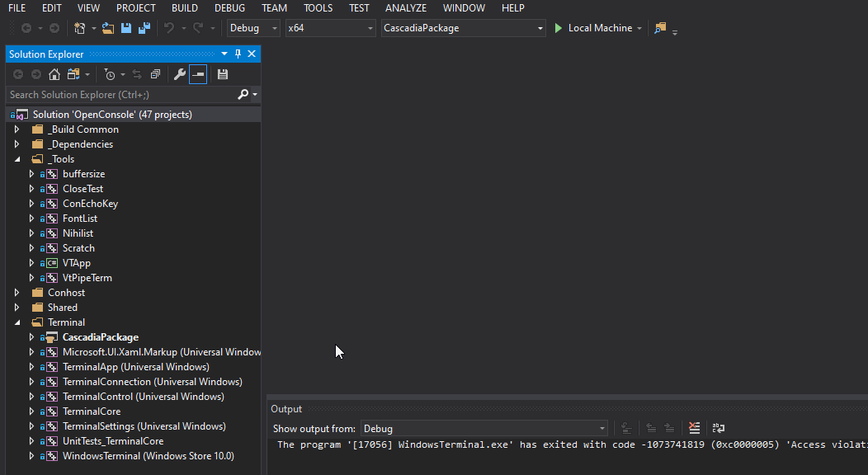This screenshot has height=475, width=868.
Task: Click Output window Find Message in Code icon
Action: [626, 428]
